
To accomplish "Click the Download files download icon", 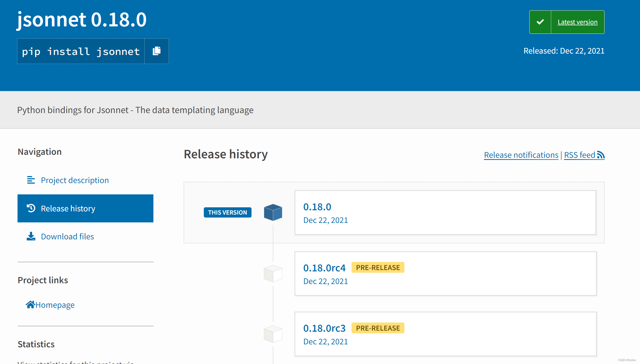I will pyautogui.click(x=31, y=236).
